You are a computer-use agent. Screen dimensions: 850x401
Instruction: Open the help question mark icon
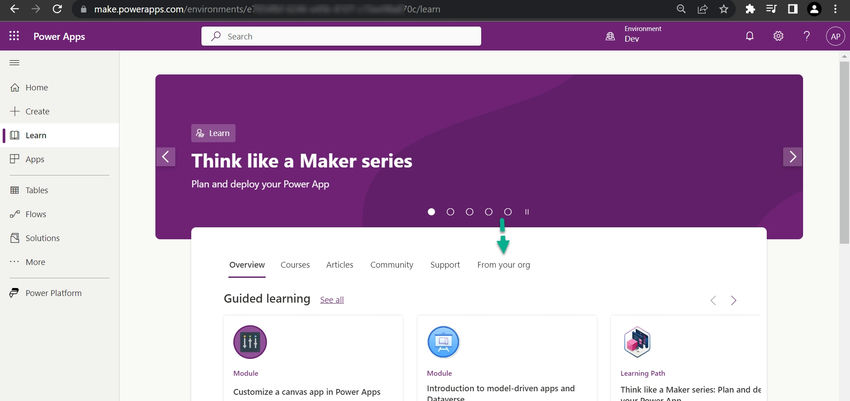pos(807,36)
